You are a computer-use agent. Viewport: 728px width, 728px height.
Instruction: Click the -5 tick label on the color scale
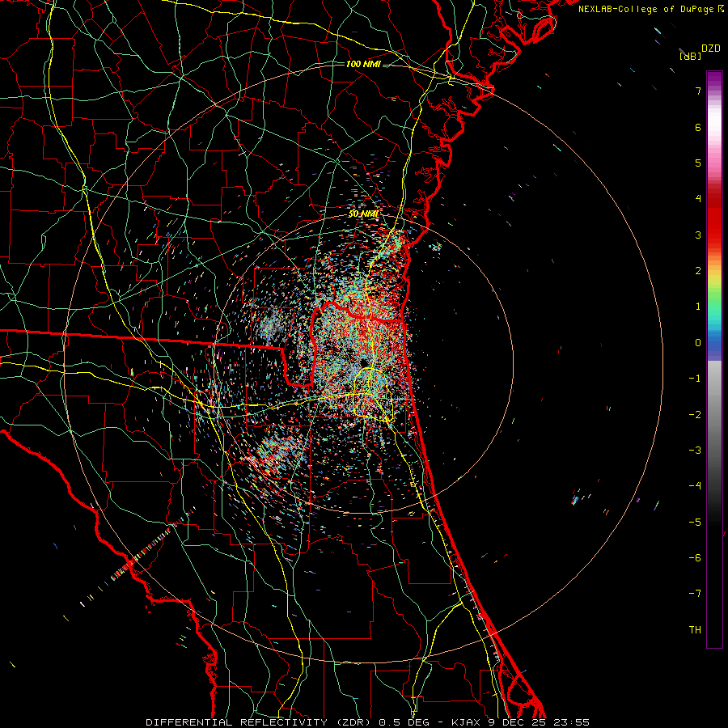(x=695, y=522)
